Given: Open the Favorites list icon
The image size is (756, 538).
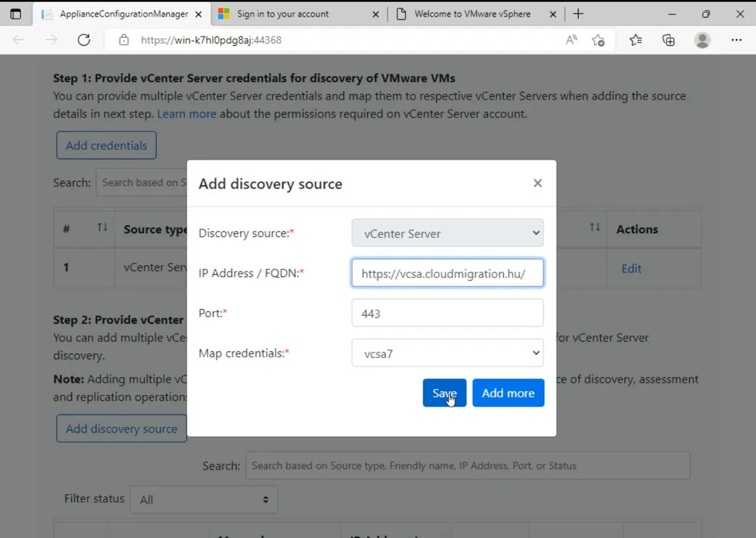Looking at the screenshot, I should click(x=636, y=40).
